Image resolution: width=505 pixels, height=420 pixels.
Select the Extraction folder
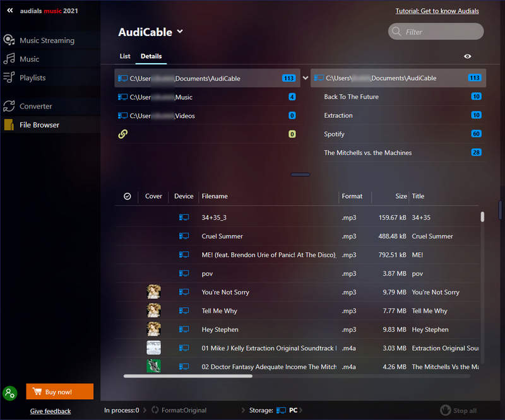[x=338, y=115]
